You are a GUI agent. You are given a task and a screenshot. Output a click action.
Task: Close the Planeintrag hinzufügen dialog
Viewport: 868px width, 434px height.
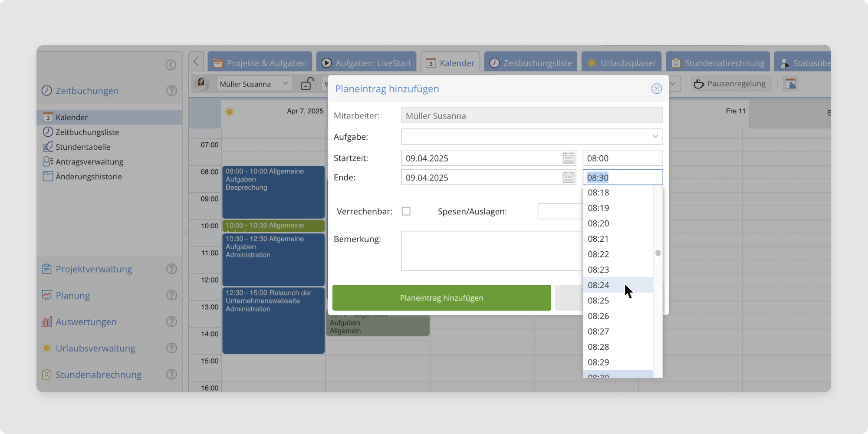coord(656,89)
